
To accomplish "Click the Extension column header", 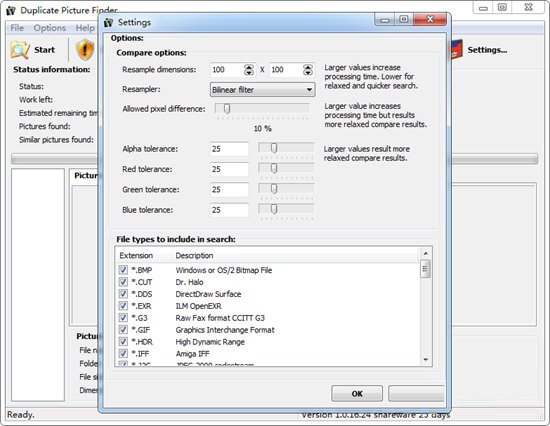I will 143,255.
